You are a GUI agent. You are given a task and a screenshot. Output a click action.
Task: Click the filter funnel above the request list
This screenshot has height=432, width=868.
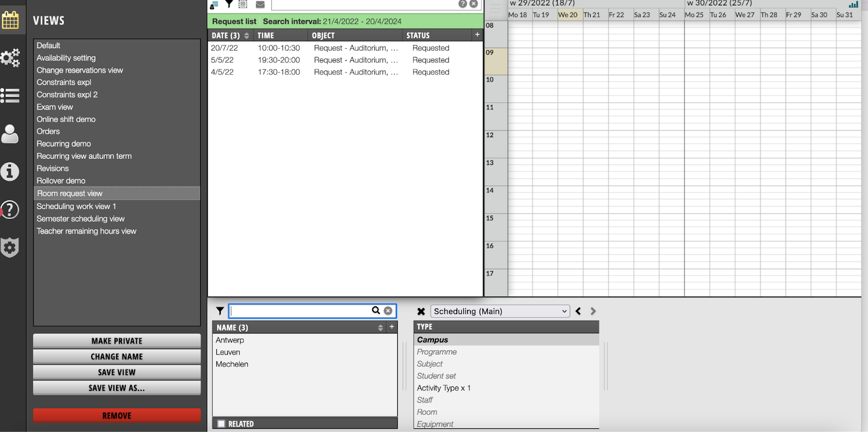(229, 4)
